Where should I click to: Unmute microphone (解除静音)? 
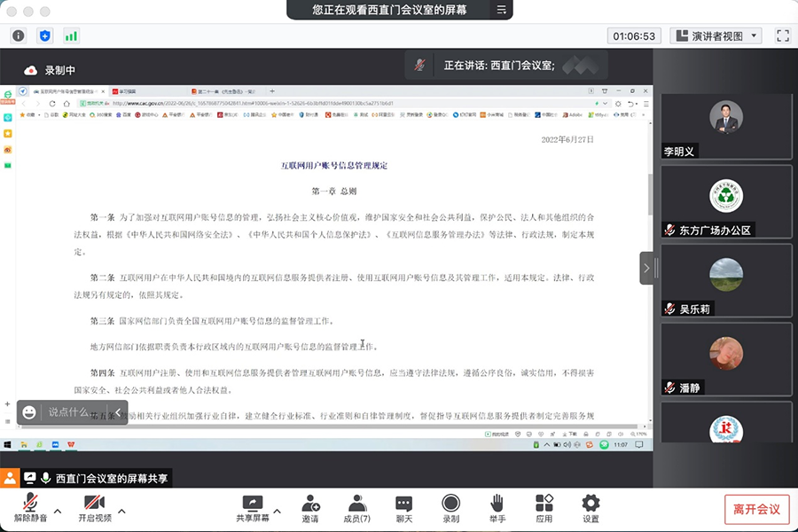tap(30, 508)
